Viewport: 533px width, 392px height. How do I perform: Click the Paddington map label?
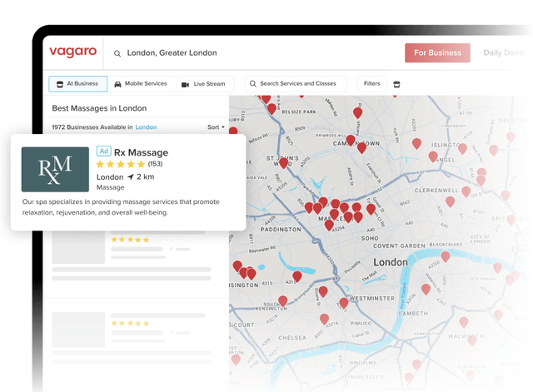click(x=281, y=230)
